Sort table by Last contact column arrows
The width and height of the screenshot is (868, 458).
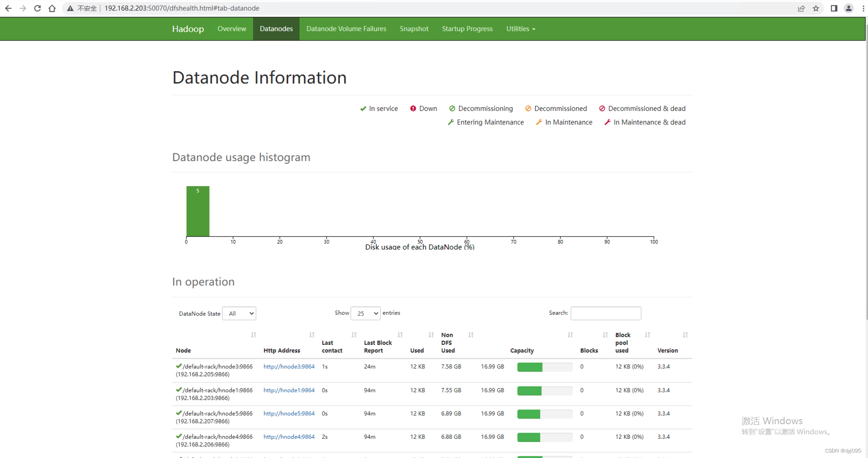click(354, 335)
